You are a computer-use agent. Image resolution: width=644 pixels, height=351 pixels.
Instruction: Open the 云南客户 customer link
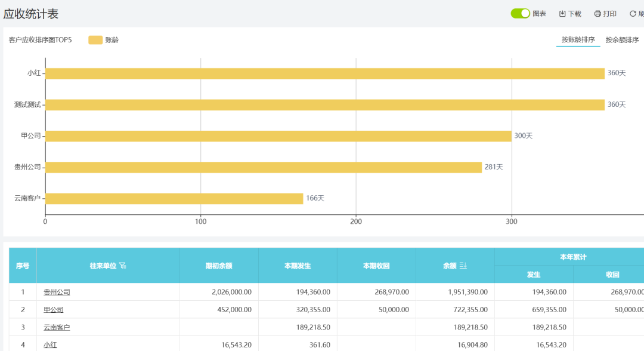click(57, 327)
